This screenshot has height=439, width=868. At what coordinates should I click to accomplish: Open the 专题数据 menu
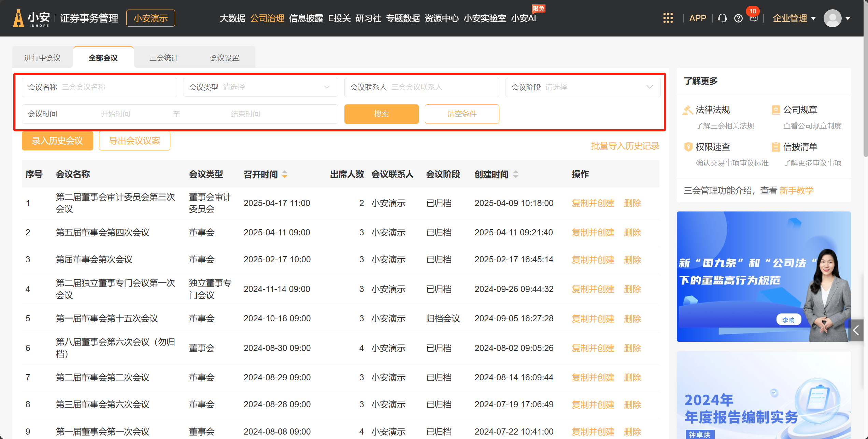tap(403, 18)
